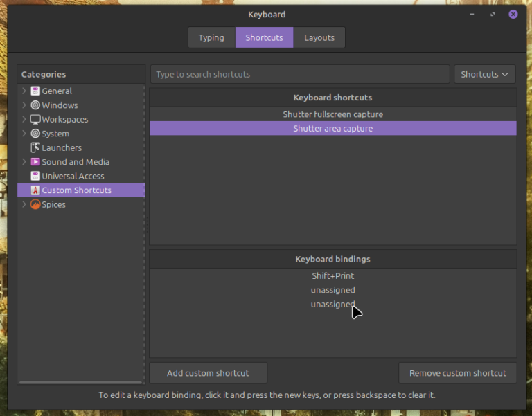Click Remove custom shortcut button

click(x=457, y=373)
